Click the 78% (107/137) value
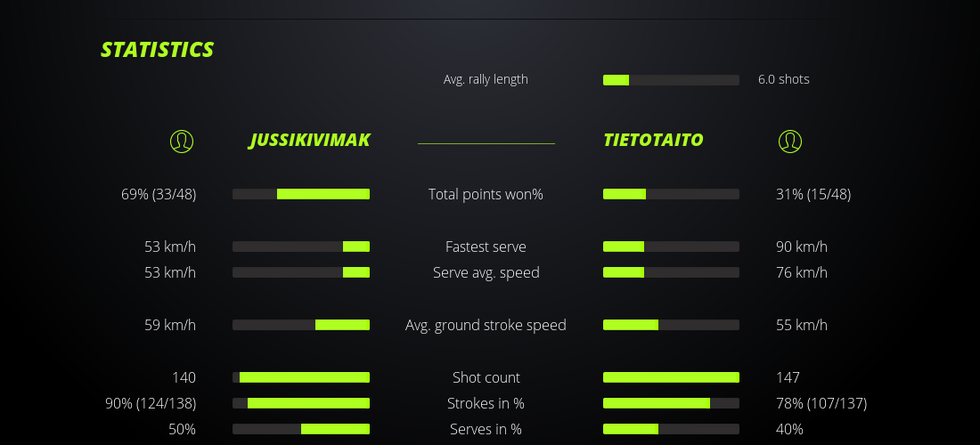Image resolution: width=980 pixels, height=445 pixels. tap(821, 403)
